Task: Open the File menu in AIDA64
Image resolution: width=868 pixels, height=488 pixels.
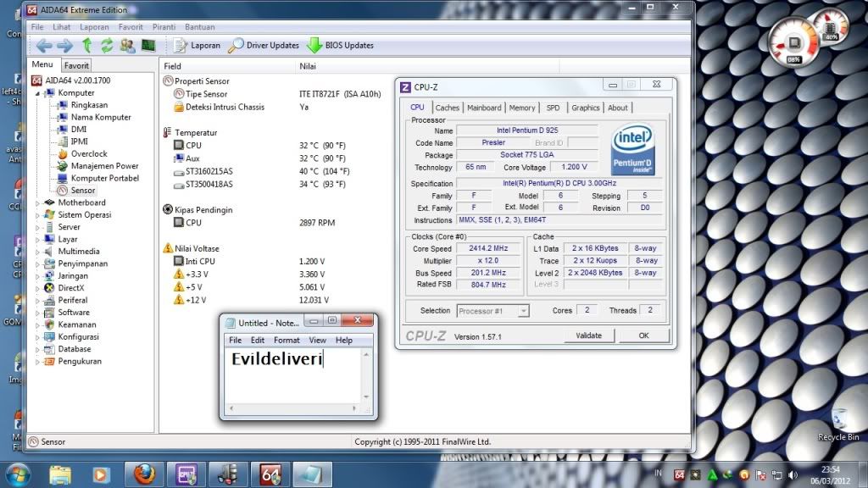Action: (37, 26)
